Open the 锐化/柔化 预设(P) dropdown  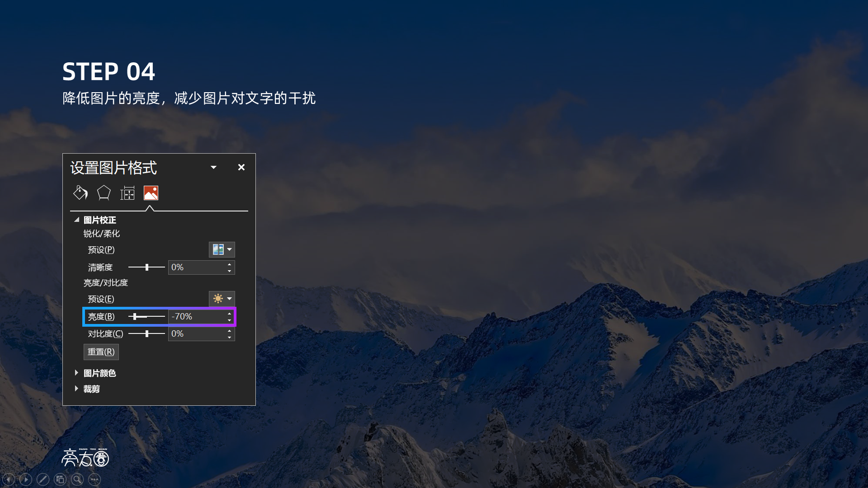(x=222, y=249)
